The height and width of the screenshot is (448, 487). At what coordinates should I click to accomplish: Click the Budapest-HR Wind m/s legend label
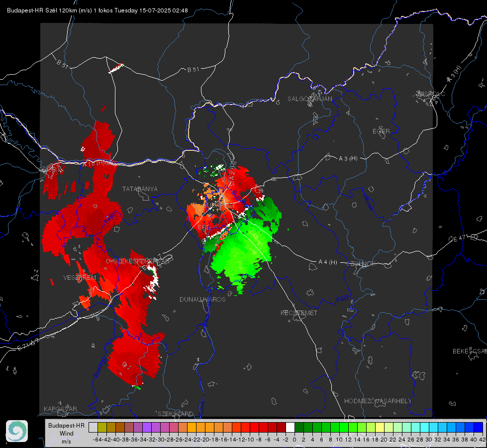coord(66,433)
